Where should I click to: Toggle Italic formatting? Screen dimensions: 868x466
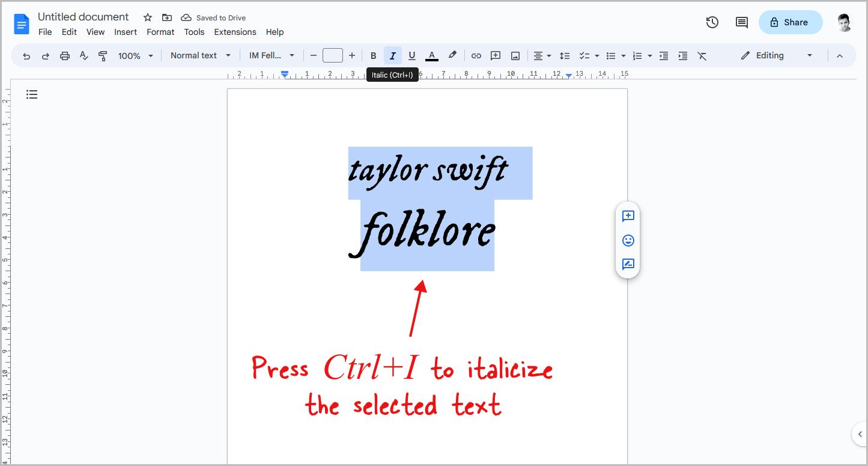(393, 56)
